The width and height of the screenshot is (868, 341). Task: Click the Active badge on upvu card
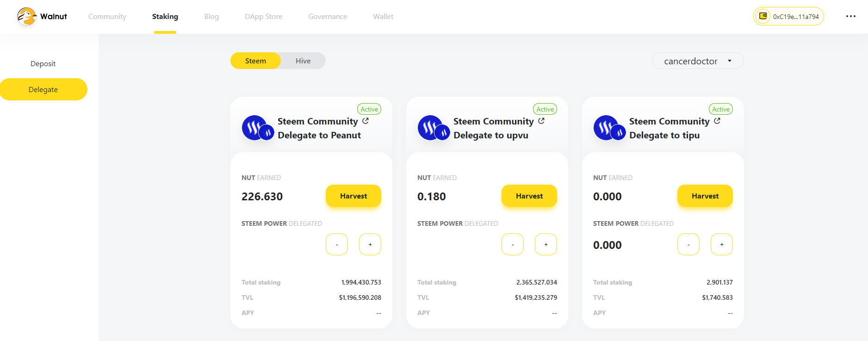tap(545, 109)
